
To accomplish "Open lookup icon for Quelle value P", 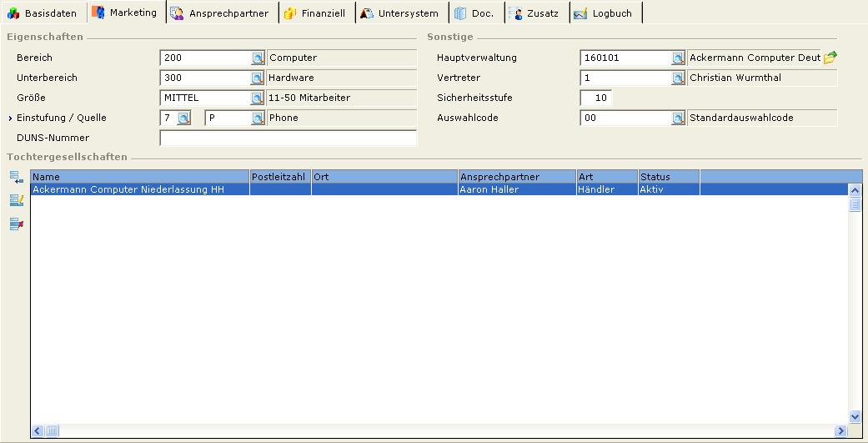I will click(x=258, y=118).
